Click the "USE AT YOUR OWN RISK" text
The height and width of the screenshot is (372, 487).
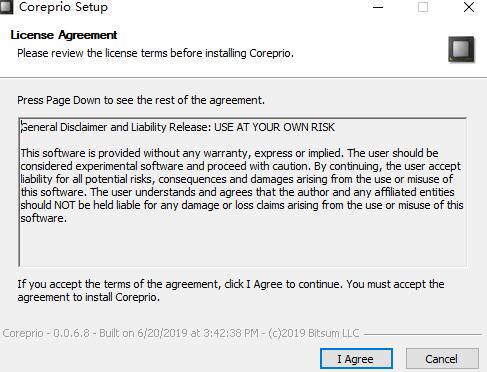pos(274,127)
